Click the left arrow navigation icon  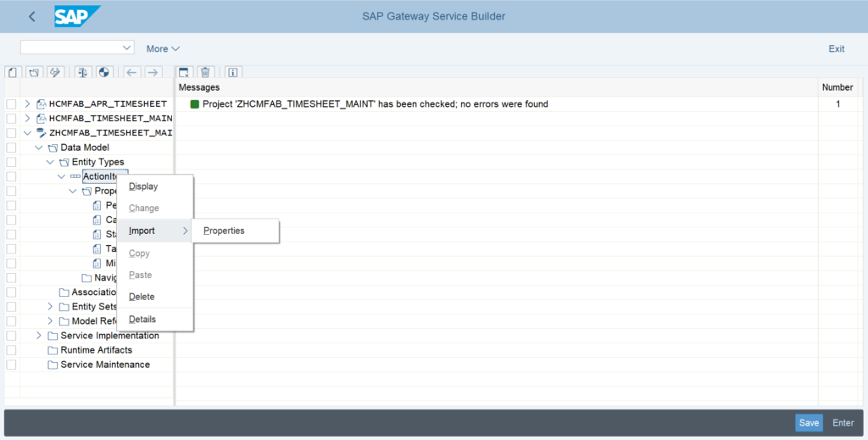[x=131, y=72]
